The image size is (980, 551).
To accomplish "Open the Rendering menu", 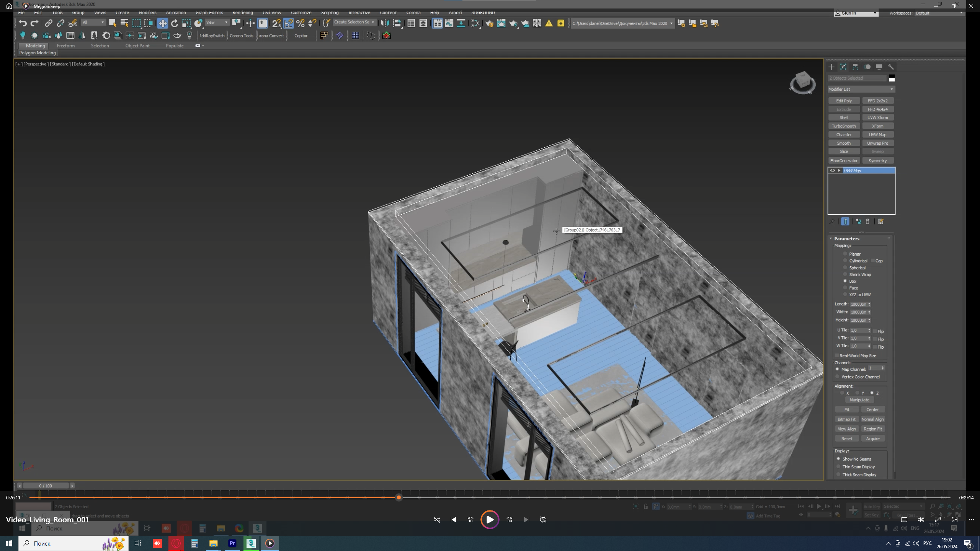I will pos(242,12).
